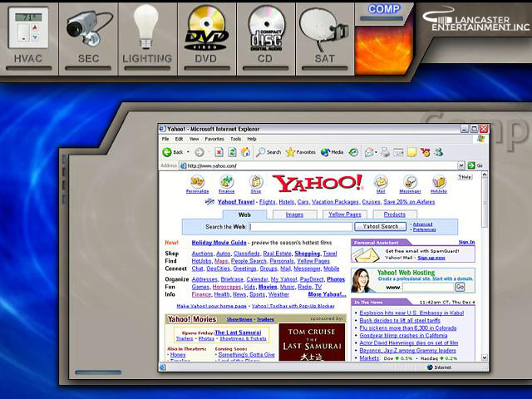Screen dimensions: 532x399
Task: Open the SAT satellite dish source
Action: coord(324,38)
